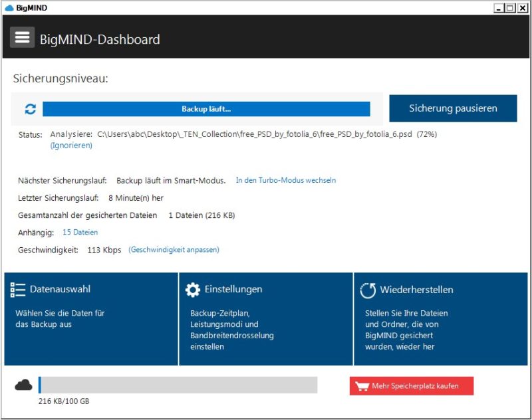Click the analysed file path text
This screenshot has width=532, height=420.
[x=255, y=134]
